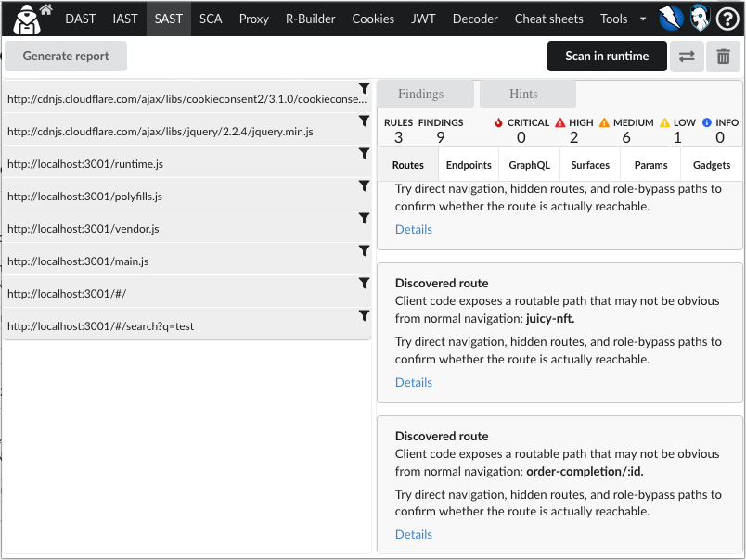
Task: Click the Scan in runtime button
Action: [x=607, y=57]
